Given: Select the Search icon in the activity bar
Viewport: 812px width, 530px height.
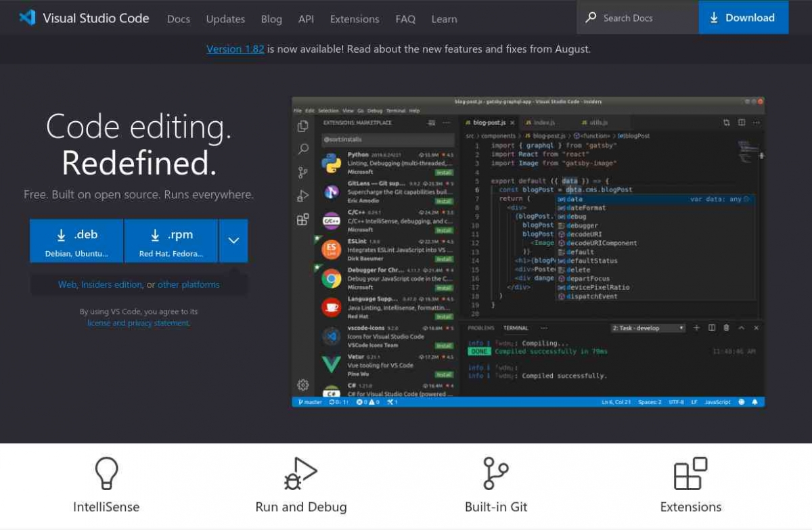Looking at the screenshot, I should (303, 150).
